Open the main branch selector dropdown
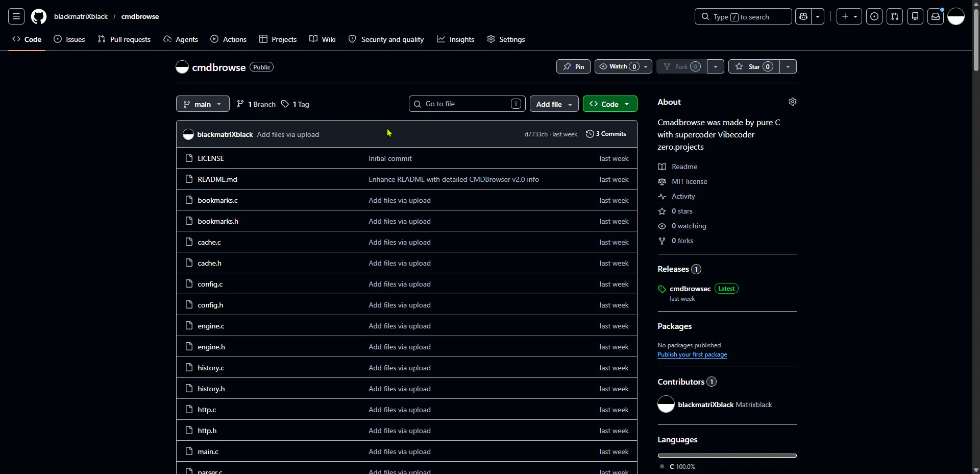Screen dimensions: 980x474 (x=203, y=104)
